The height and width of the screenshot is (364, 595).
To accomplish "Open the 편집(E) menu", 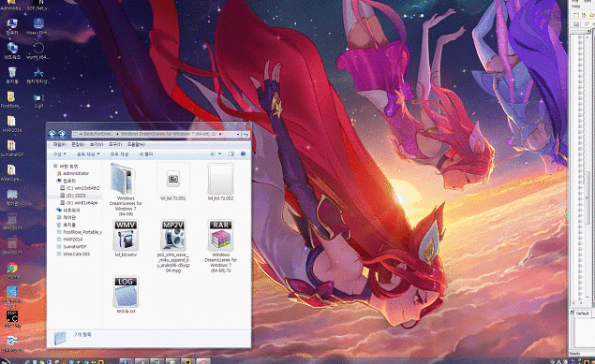I will tap(78, 145).
